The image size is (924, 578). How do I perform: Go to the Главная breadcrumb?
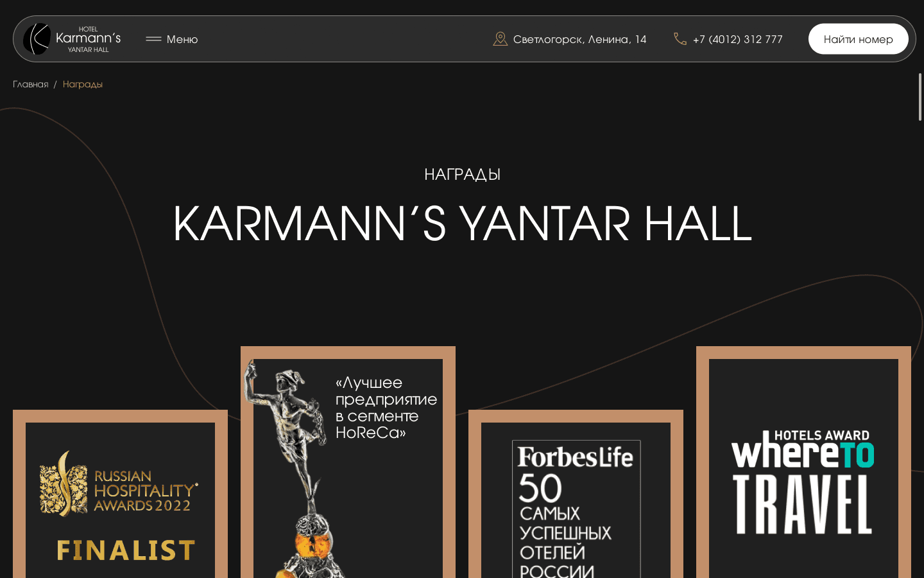[31, 84]
